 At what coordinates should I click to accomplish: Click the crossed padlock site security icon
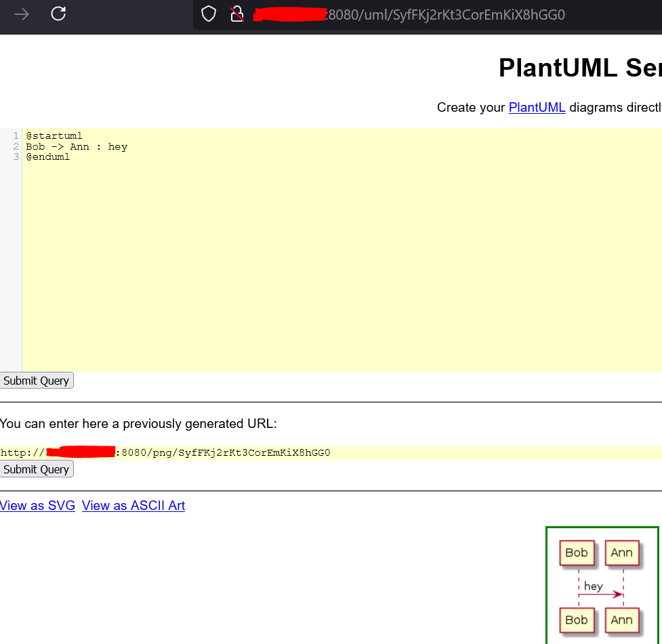(236, 14)
